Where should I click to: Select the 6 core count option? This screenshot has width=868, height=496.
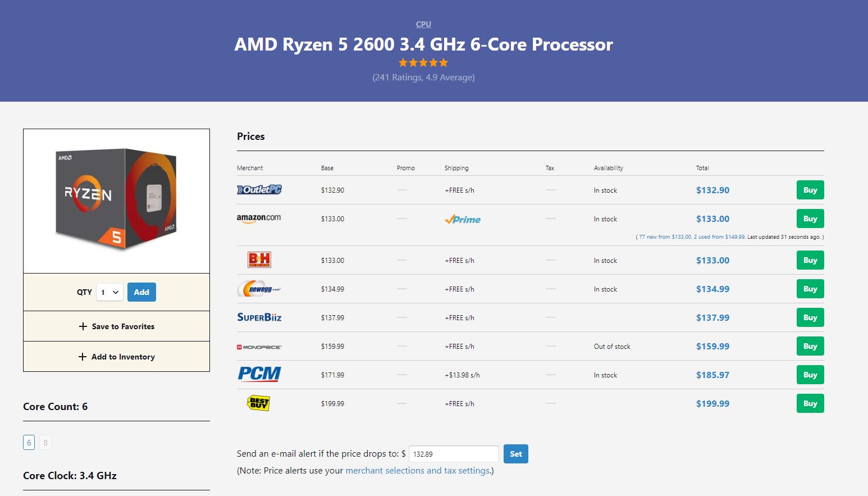point(29,443)
